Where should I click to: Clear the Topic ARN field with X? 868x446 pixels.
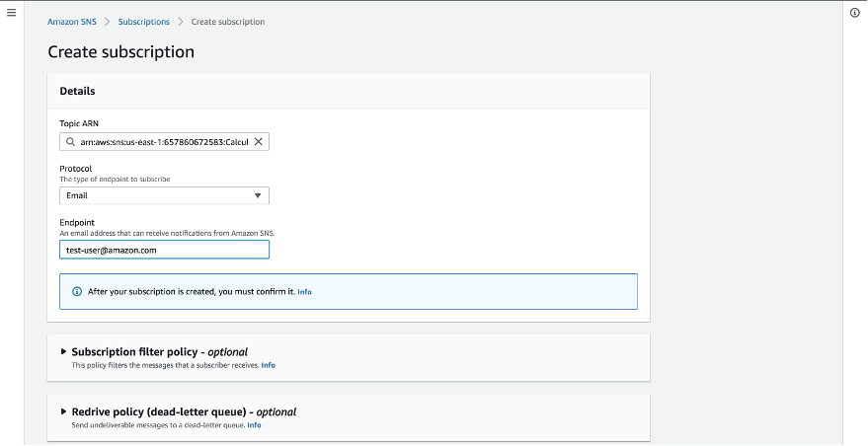pos(259,142)
